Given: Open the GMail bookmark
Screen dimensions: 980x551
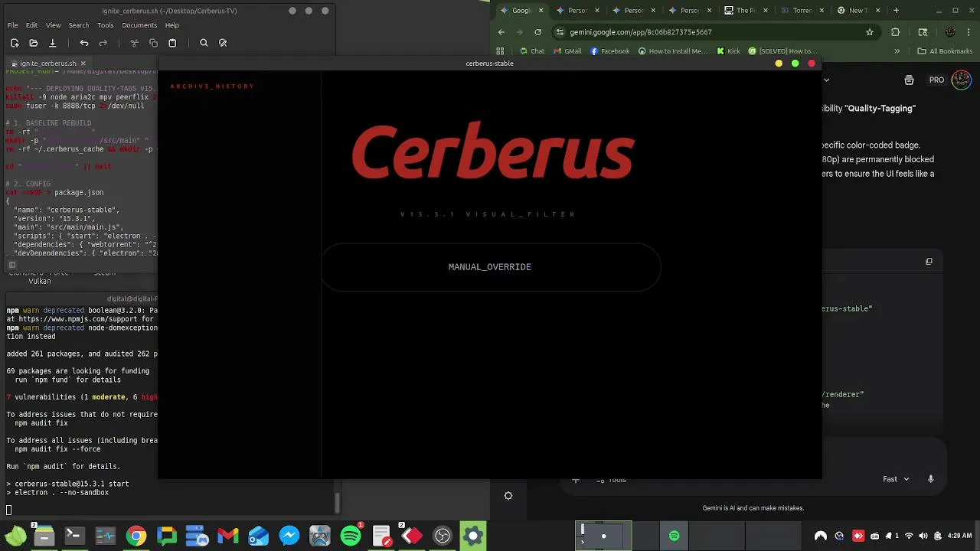Looking at the screenshot, I should pyautogui.click(x=567, y=51).
